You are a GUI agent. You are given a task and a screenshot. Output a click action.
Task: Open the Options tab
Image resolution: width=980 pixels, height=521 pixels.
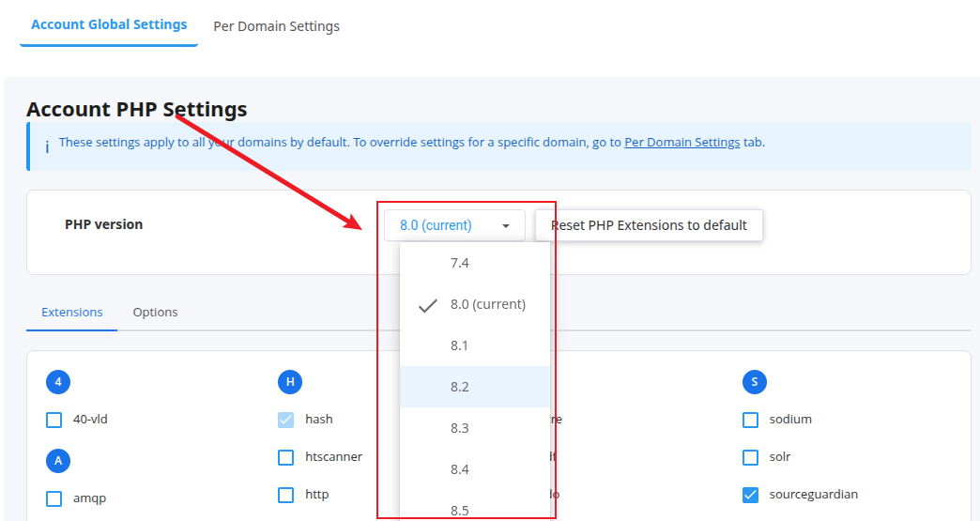[x=155, y=313]
